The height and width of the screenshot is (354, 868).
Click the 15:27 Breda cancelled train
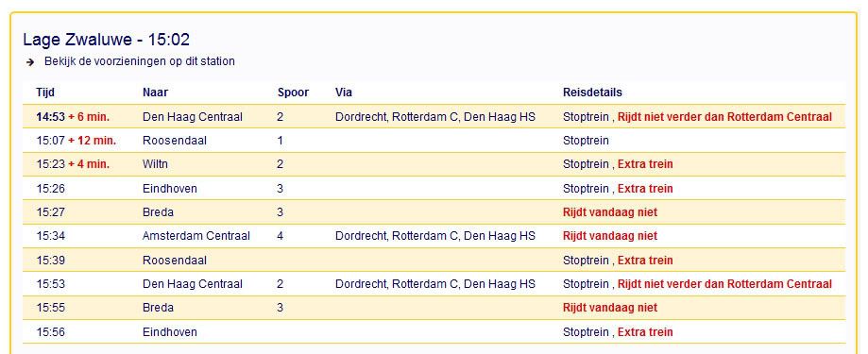434,212
